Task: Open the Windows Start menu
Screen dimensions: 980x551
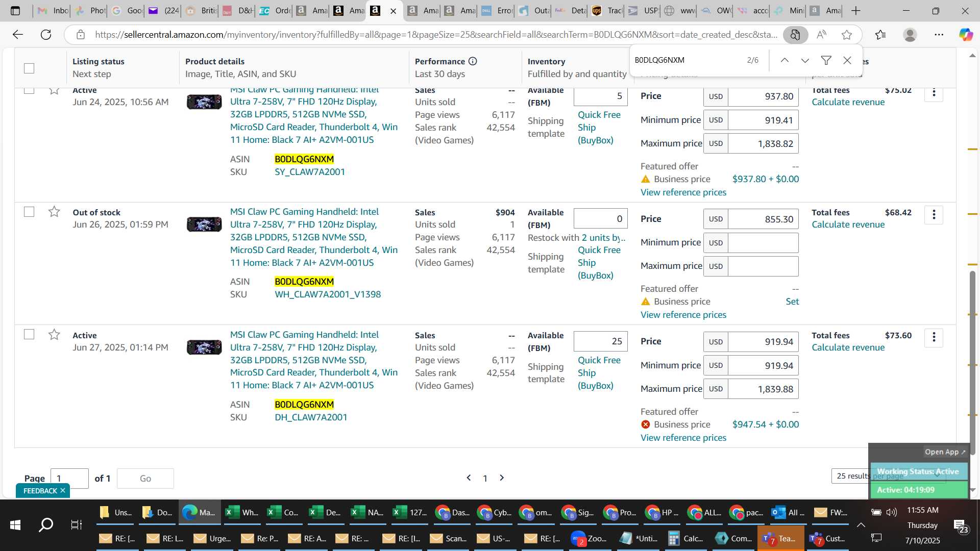Action: [15, 524]
